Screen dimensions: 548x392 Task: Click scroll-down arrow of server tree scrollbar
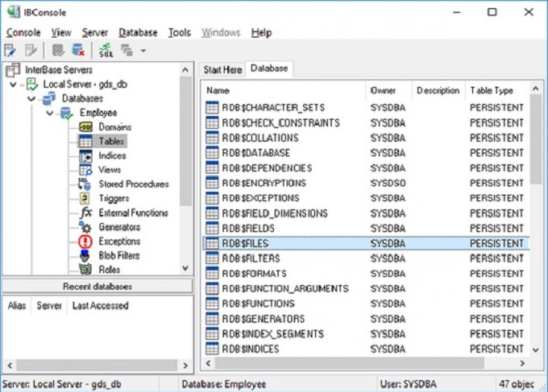pos(186,268)
